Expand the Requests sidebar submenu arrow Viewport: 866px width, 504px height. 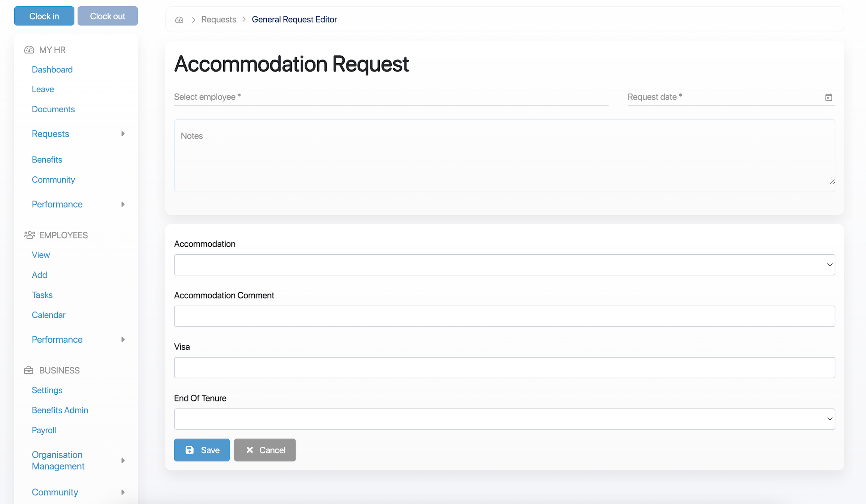click(x=123, y=134)
